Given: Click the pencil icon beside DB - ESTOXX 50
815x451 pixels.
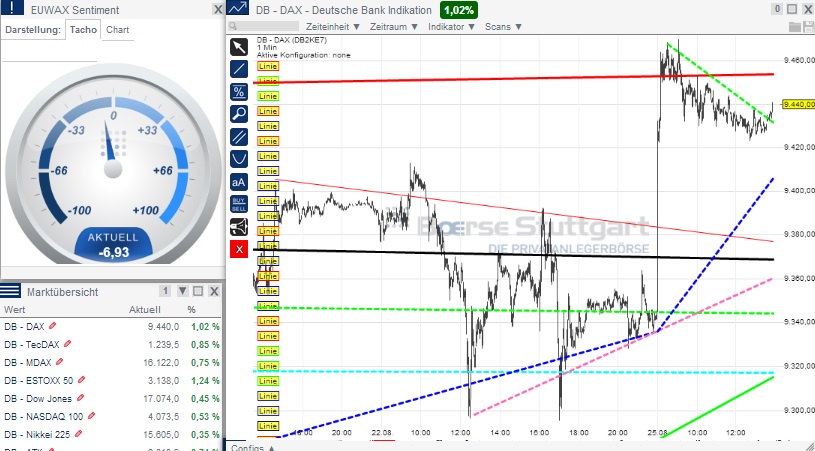Looking at the screenshot, I should pyautogui.click(x=81, y=380).
